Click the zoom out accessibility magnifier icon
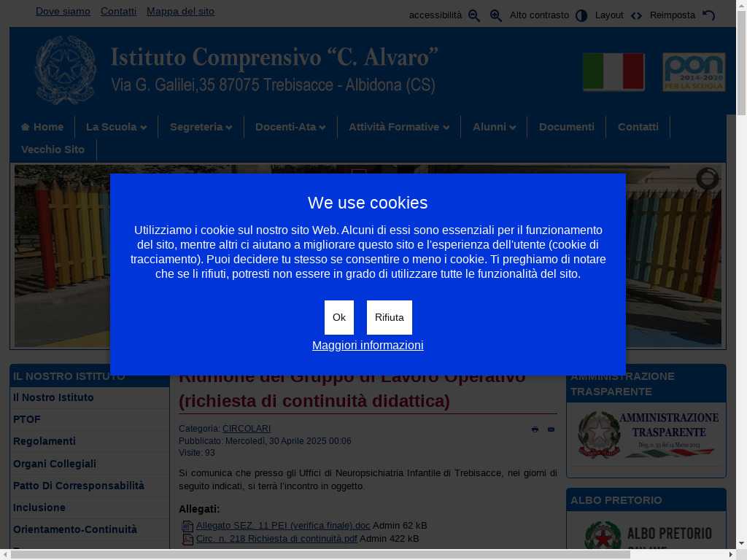This screenshot has height=560, width=747. [x=473, y=16]
